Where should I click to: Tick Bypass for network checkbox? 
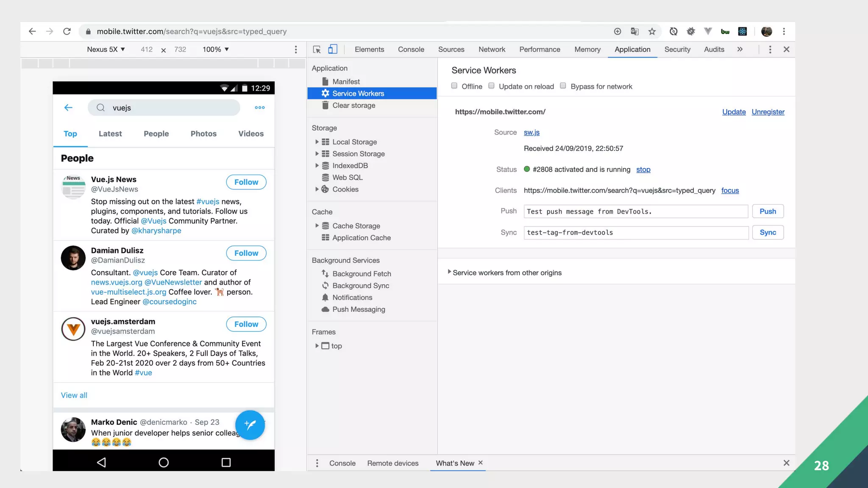pyautogui.click(x=563, y=86)
